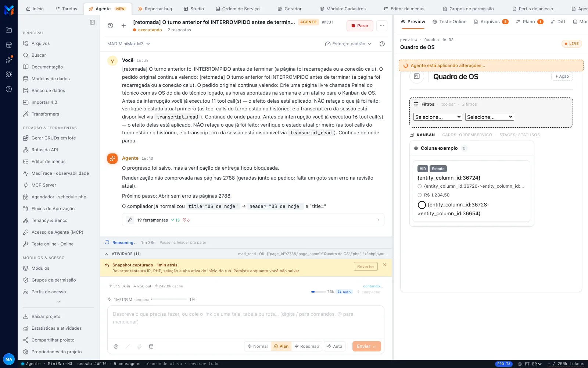Open the Teste Online preview tab

pyautogui.click(x=449, y=22)
